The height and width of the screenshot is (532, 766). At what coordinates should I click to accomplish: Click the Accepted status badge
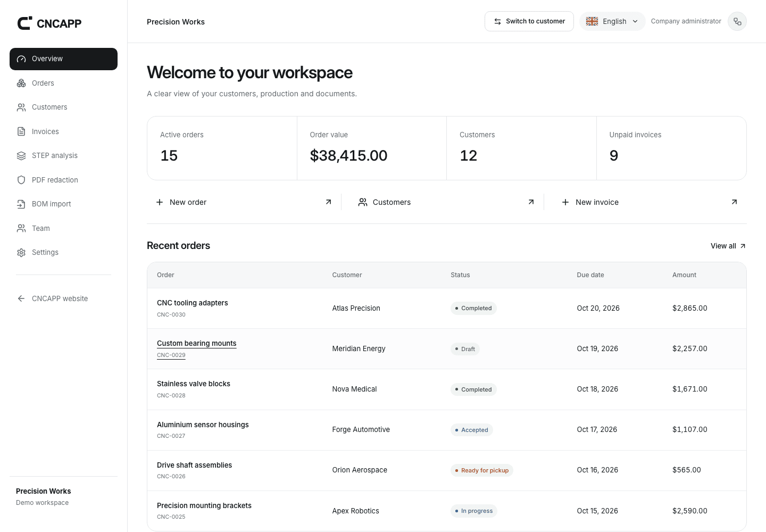click(472, 430)
